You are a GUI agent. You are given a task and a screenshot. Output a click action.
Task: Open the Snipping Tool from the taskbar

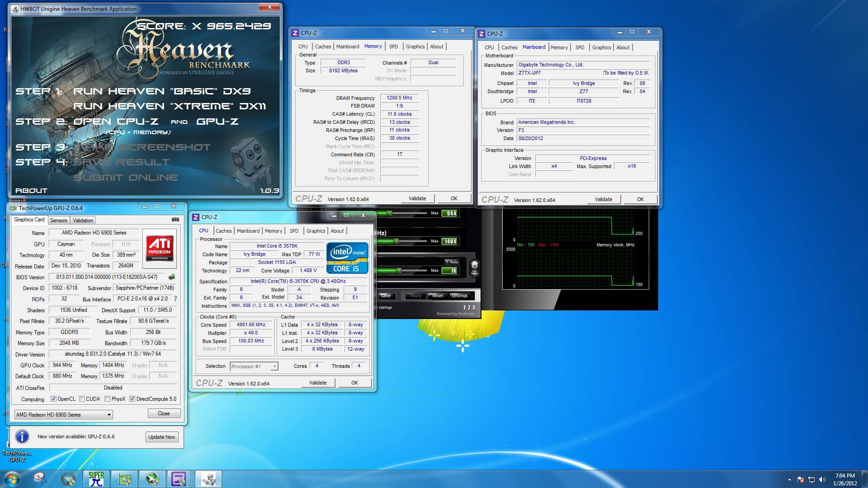[40, 479]
